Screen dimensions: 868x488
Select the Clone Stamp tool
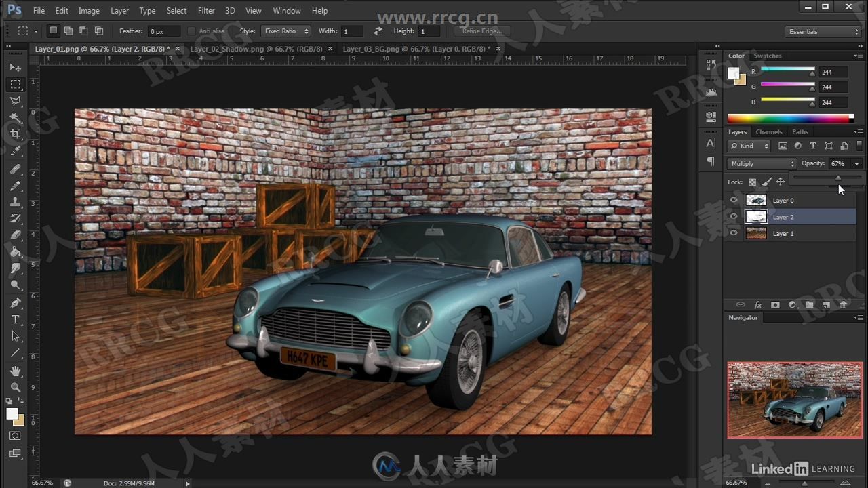click(x=15, y=202)
